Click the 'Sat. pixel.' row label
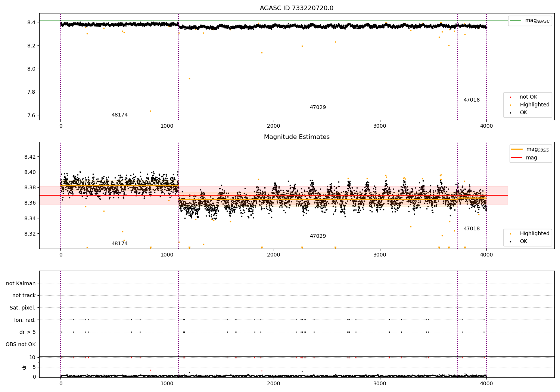Viewport: 560px width, 392px height. point(23,308)
